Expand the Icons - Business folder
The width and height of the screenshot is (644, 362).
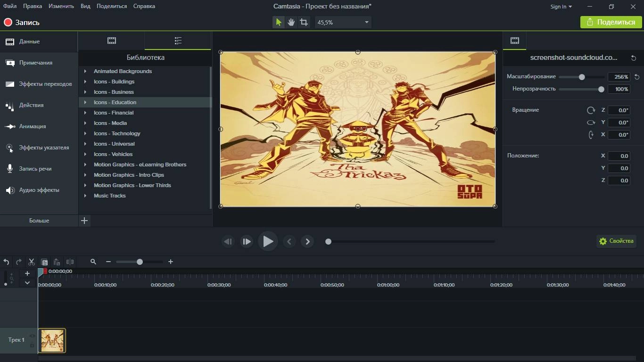pyautogui.click(x=85, y=92)
